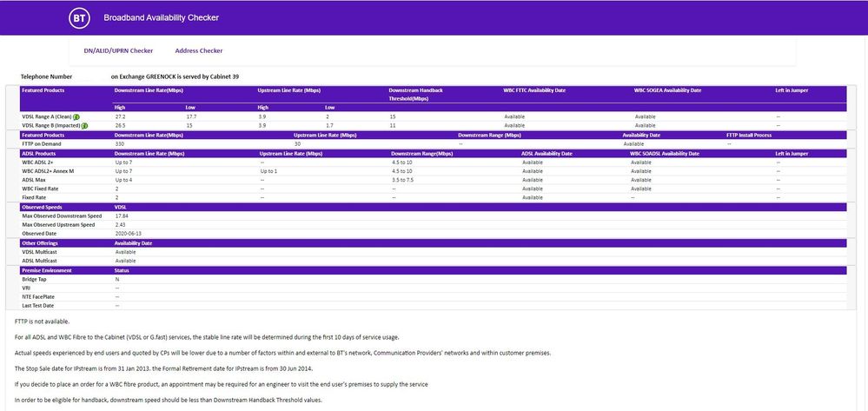Viewport: 868px width, 411px height.
Task: Click the Broadband Availability Checker title
Action: click(161, 17)
